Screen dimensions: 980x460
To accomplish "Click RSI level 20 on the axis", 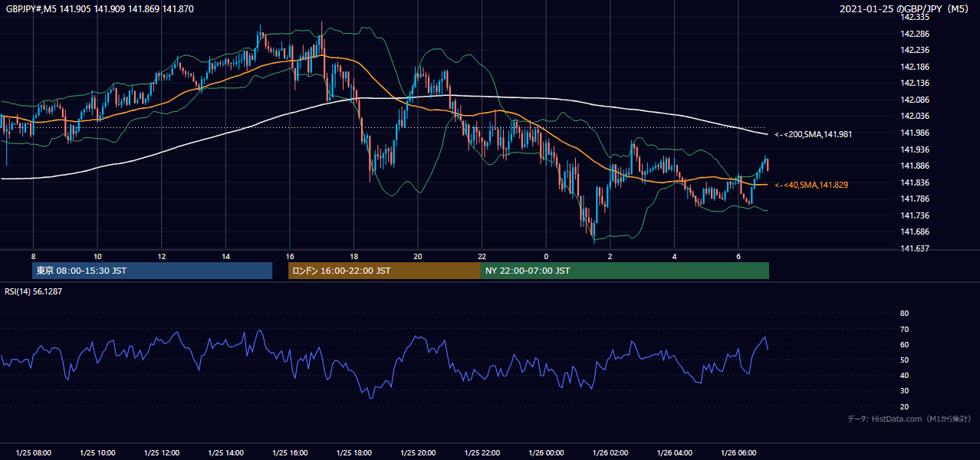I will click(x=904, y=406).
